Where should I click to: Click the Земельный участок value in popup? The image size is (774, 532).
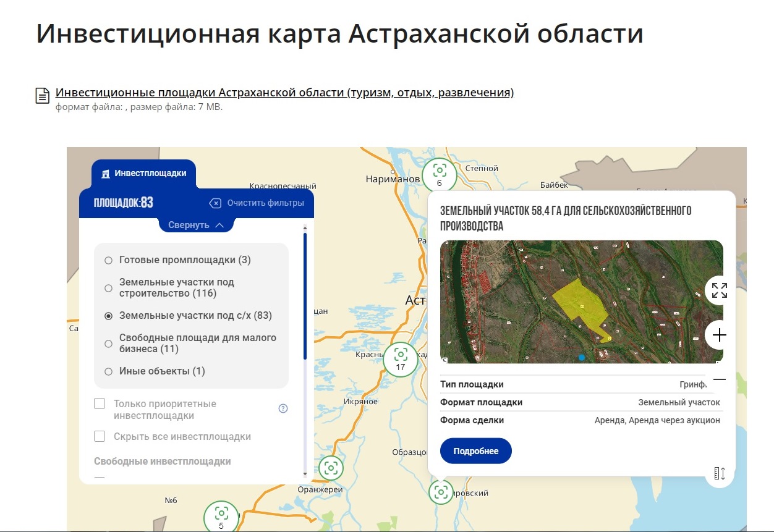tap(679, 402)
